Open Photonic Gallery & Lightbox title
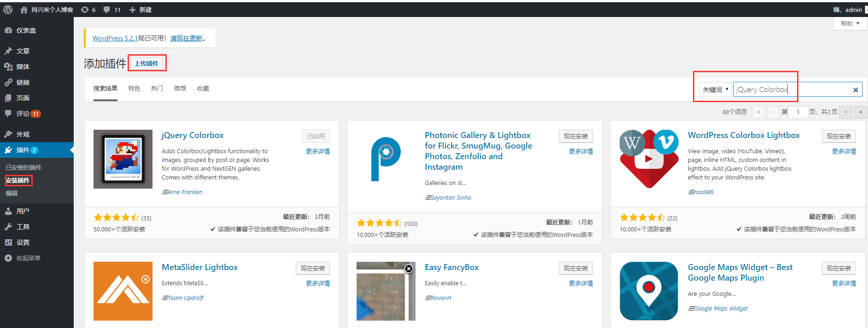 [478, 151]
